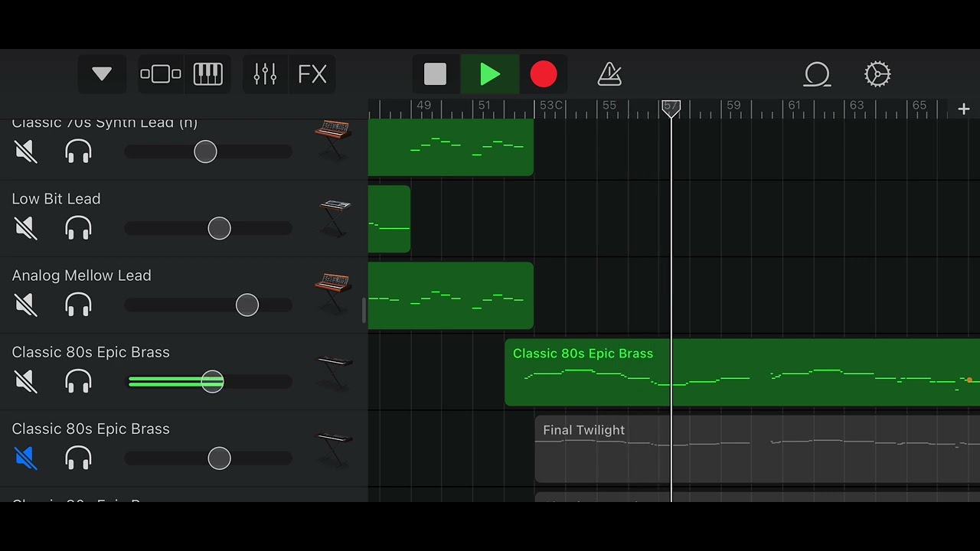Click bar 55 on the ruler

click(609, 106)
